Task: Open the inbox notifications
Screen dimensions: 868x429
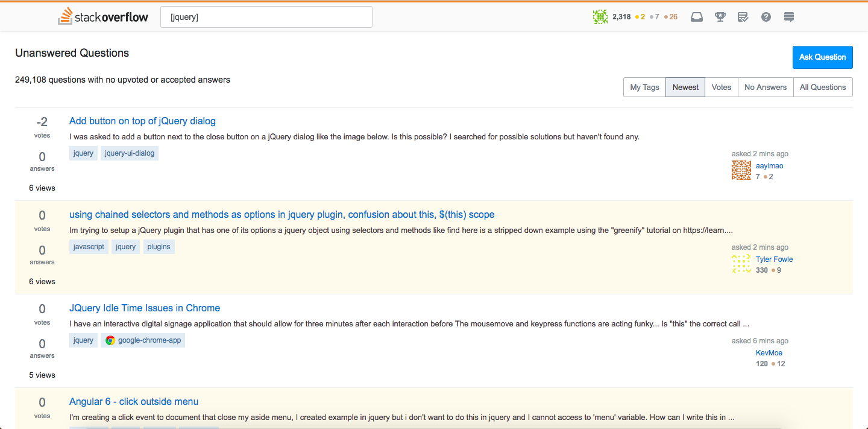Action: (697, 16)
